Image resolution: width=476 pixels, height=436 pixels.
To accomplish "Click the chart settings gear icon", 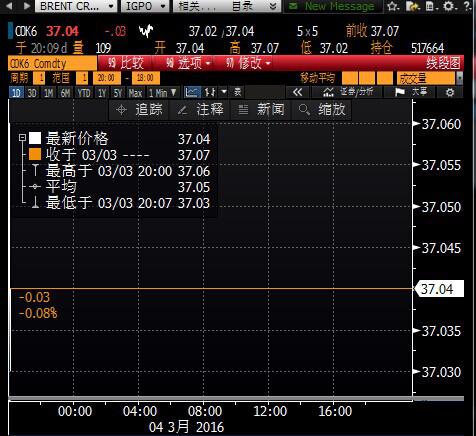I will tap(450, 92).
